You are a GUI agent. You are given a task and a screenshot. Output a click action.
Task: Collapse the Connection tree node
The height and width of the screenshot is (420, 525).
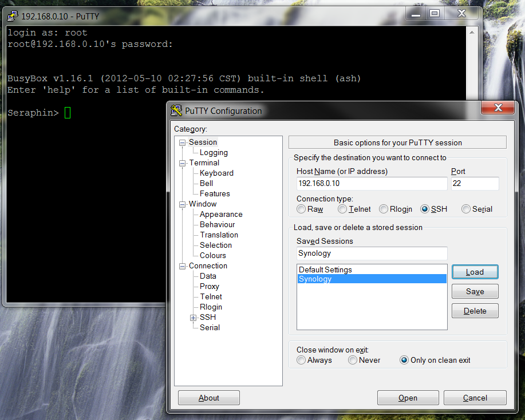[x=183, y=267]
